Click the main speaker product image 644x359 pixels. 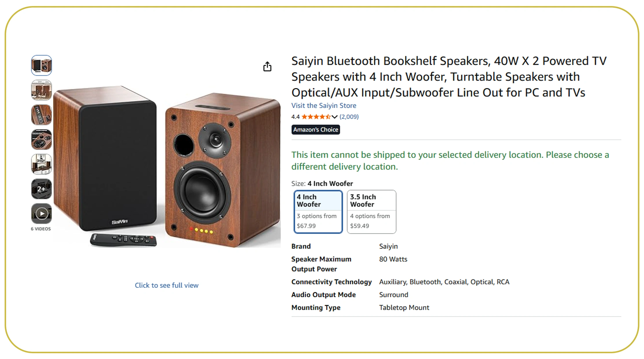tap(167, 168)
